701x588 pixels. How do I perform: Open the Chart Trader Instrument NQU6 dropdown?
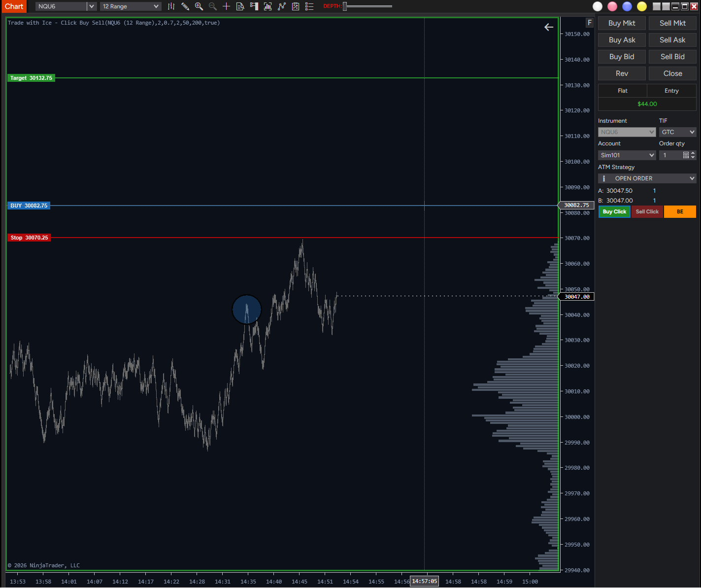[x=627, y=132]
